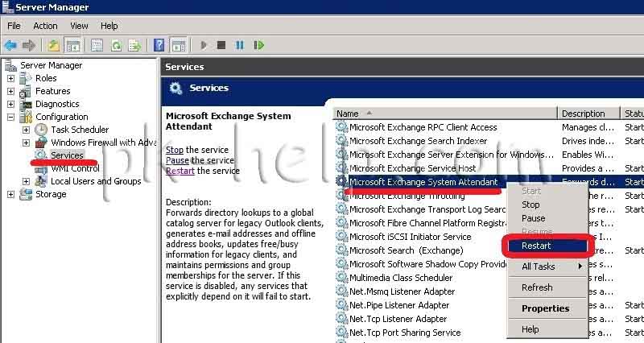Screen dimensions: 644x343
Task: Click the green Refresh toolbar icon
Action: [116, 45]
